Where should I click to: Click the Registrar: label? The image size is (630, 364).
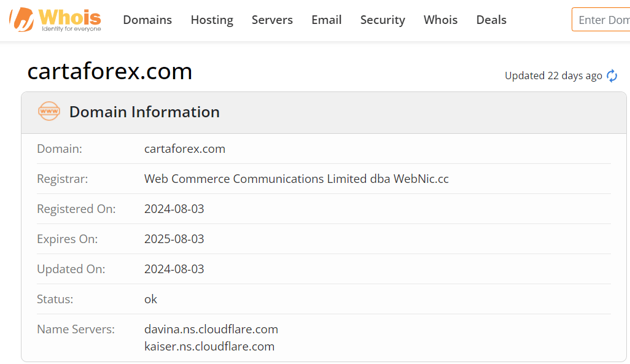[62, 179]
